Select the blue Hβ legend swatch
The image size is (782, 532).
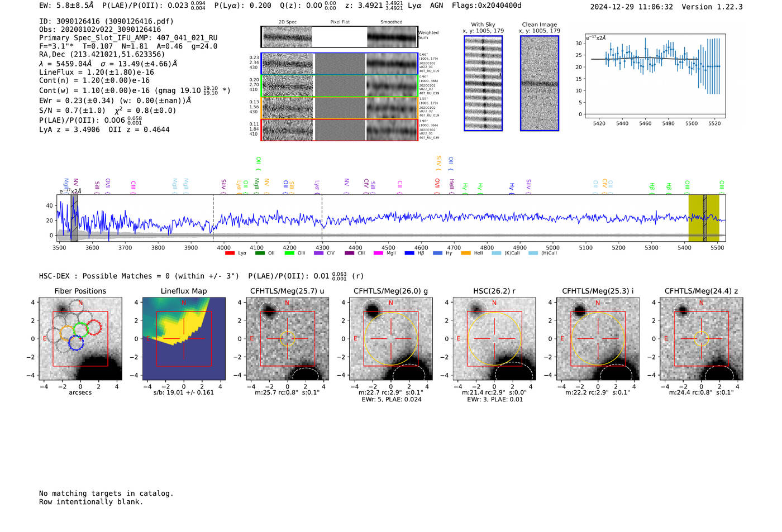point(409,253)
